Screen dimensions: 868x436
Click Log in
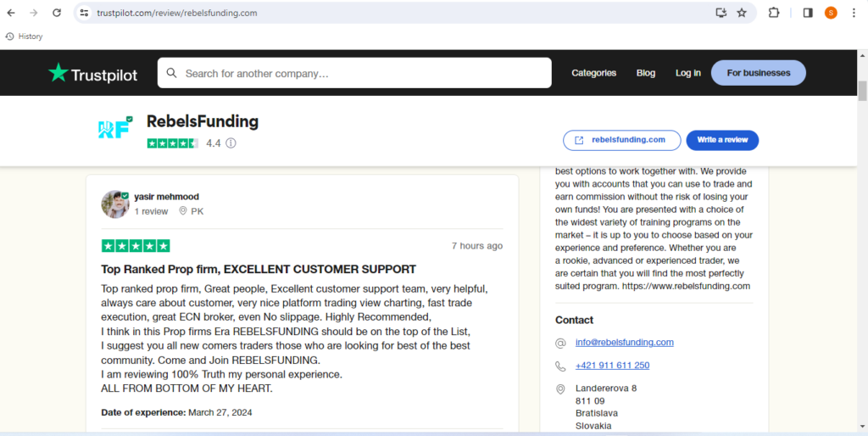point(688,73)
